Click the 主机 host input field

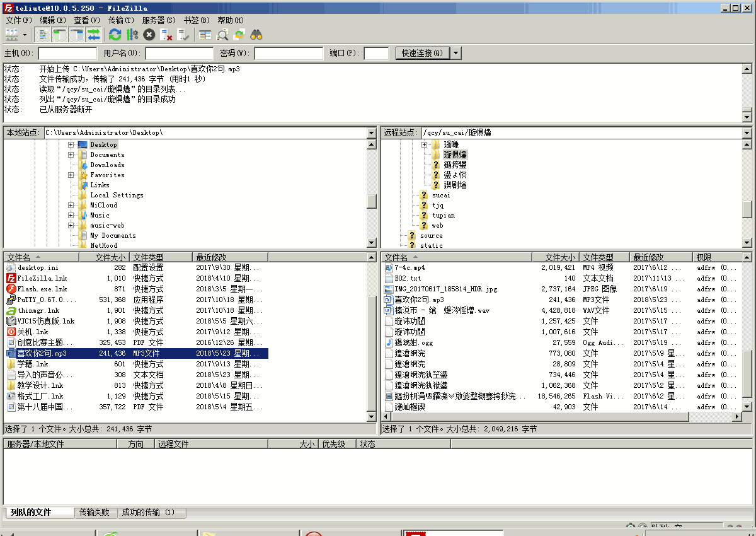coord(68,54)
